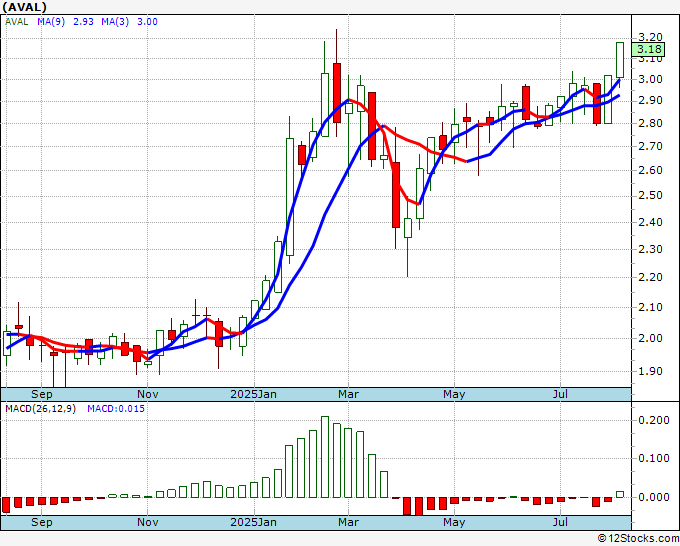The width and height of the screenshot is (680, 546).
Task: Click the 2.10 price axis label
Action: (x=651, y=307)
